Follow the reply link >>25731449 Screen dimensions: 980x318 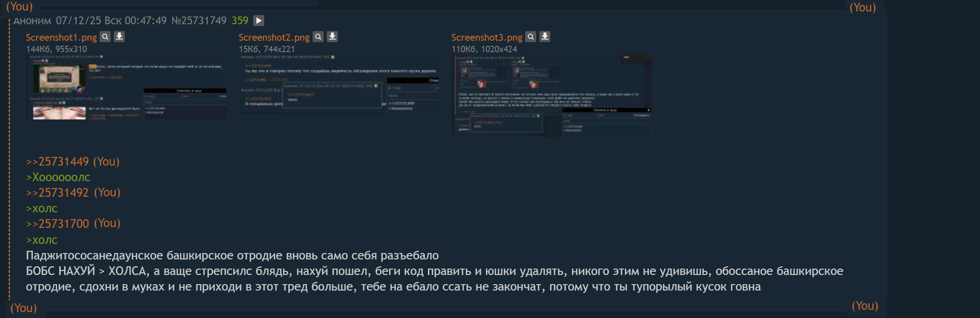[57, 162]
